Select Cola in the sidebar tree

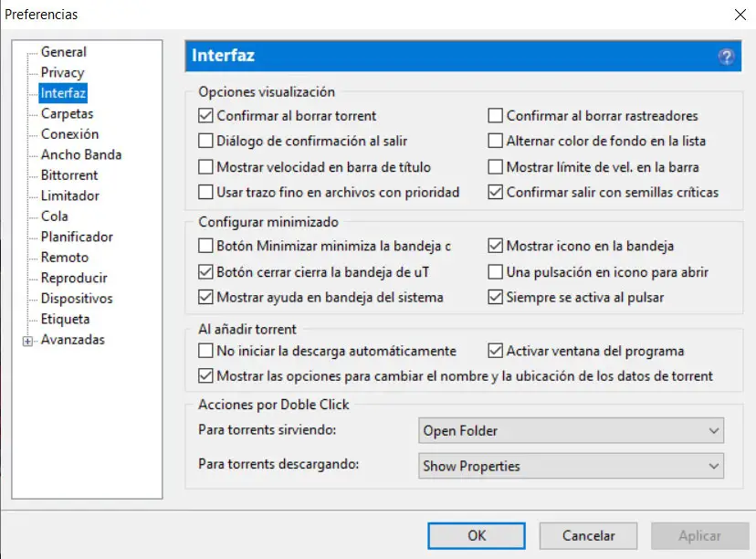click(x=55, y=216)
